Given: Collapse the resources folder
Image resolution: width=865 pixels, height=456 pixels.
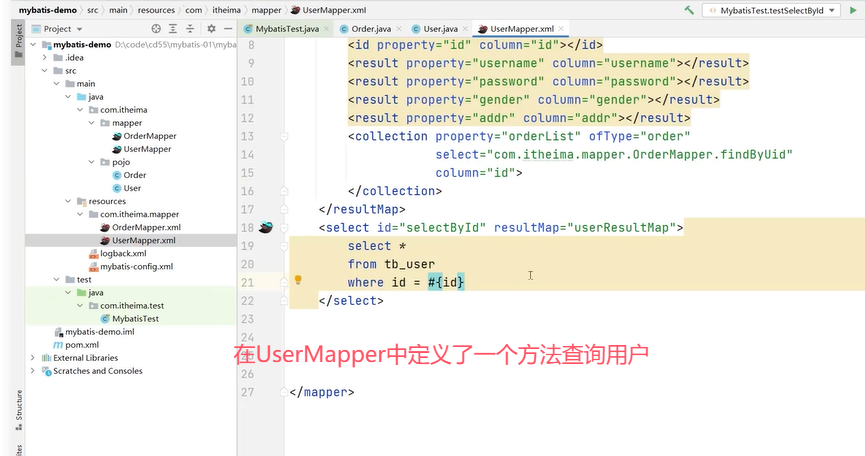Looking at the screenshot, I should pyautogui.click(x=68, y=201).
